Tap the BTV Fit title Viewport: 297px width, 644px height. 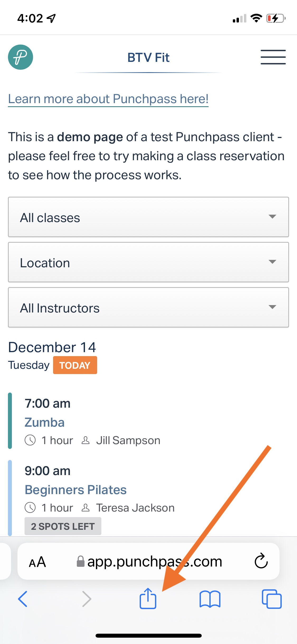pos(148,57)
